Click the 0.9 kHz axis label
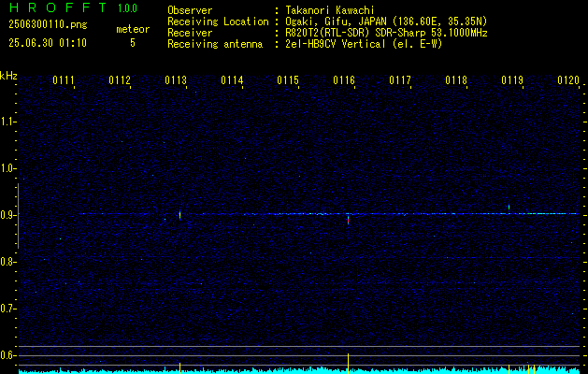The width and height of the screenshot is (588, 374). click(8, 215)
